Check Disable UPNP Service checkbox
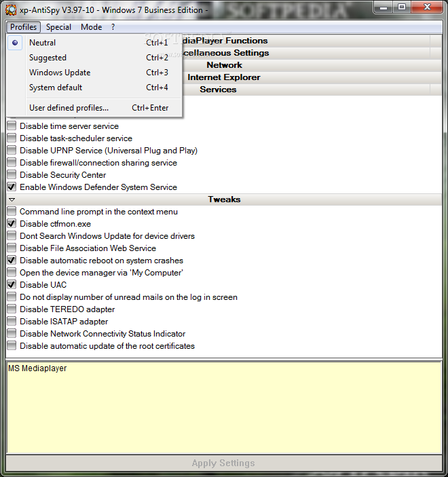 pos(12,150)
